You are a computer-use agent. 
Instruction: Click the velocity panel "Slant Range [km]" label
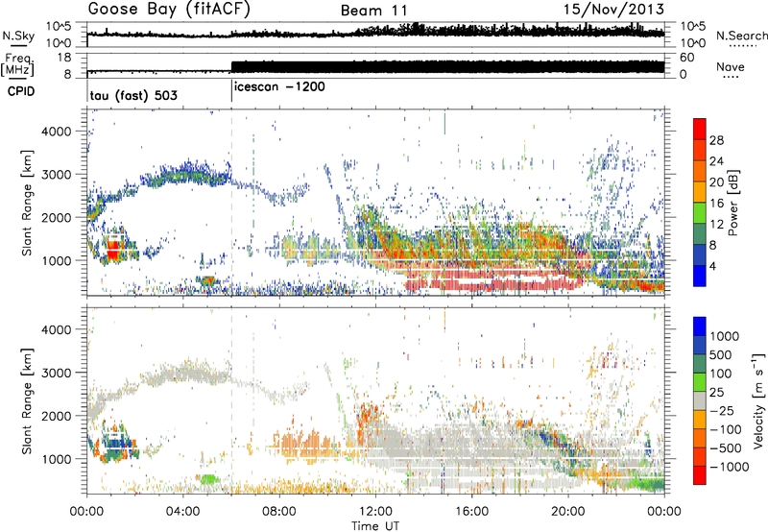point(27,400)
